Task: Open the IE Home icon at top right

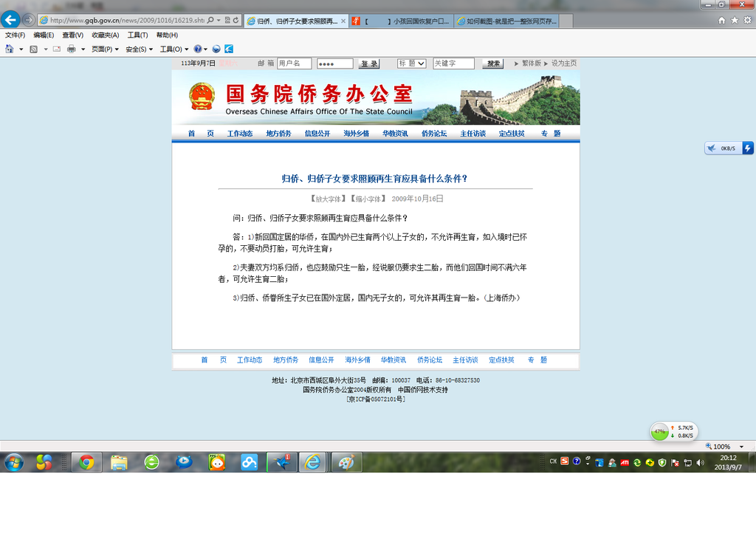Action: 721,20
